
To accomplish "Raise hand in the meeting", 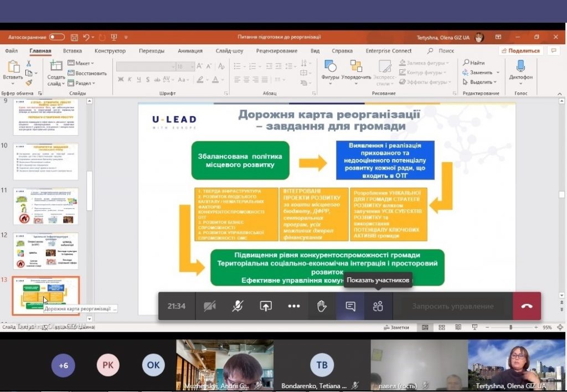I will 322,306.
